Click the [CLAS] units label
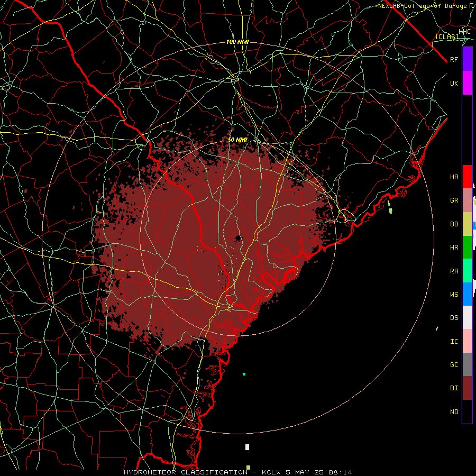The width and height of the screenshot is (476, 476). (447, 36)
